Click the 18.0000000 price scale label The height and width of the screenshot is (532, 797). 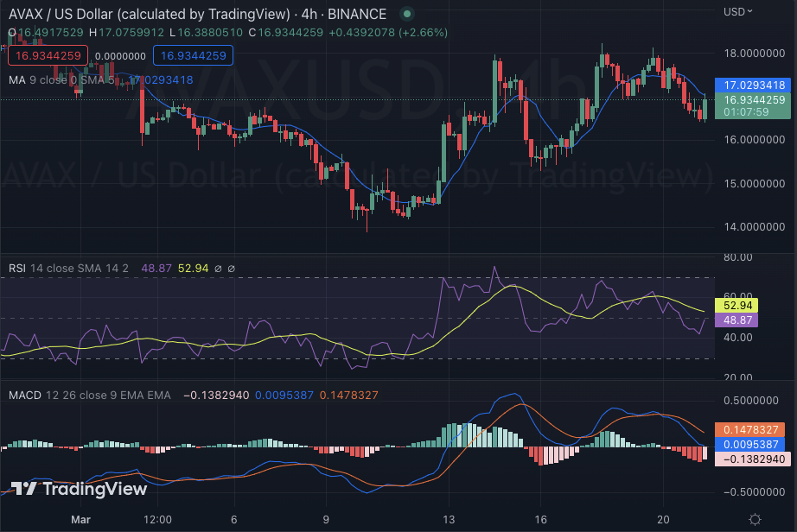(x=755, y=54)
